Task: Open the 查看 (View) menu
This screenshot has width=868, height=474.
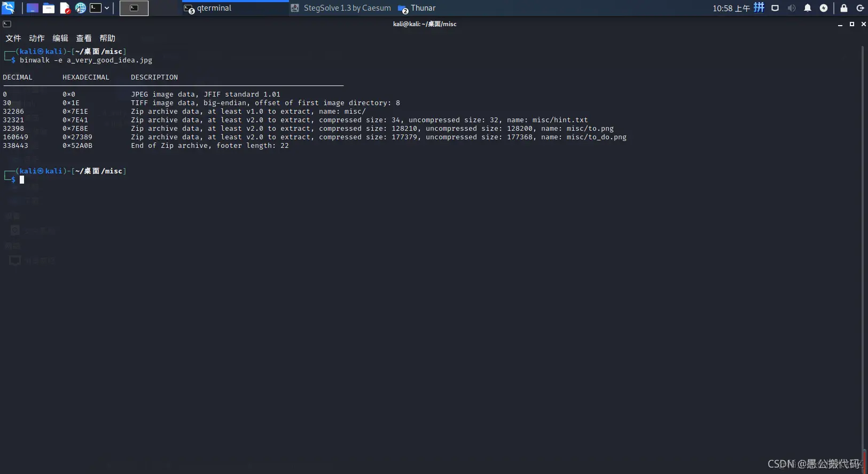Action: click(x=84, y=38)
